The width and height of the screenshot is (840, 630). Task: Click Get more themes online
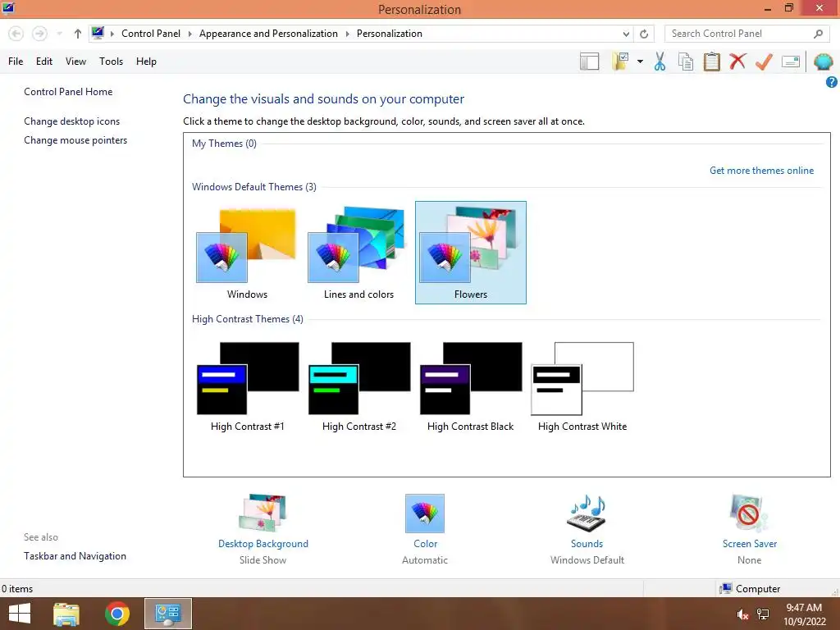coord(761,171)
